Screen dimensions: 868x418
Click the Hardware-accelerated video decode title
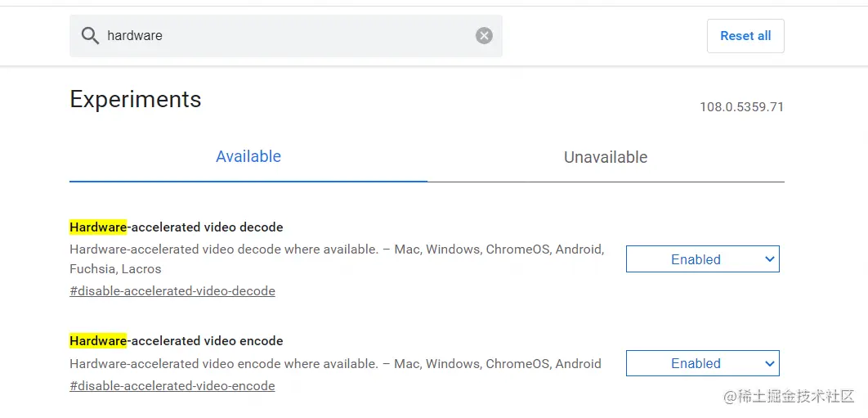[176, 227]
